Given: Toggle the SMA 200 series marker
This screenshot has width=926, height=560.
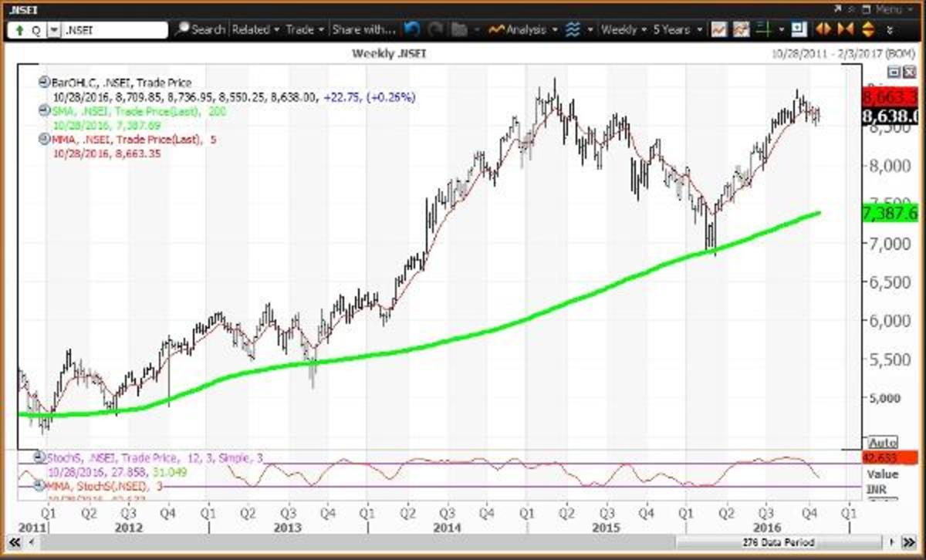Looking at the screenshot, I should click(x=43, y=111).
